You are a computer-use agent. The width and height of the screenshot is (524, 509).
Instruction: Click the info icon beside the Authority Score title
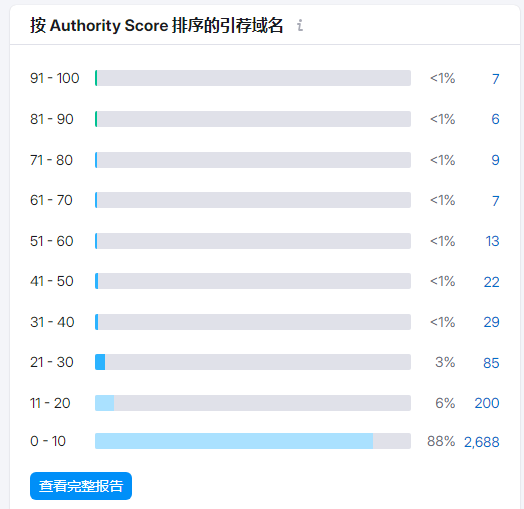(300, 25)
